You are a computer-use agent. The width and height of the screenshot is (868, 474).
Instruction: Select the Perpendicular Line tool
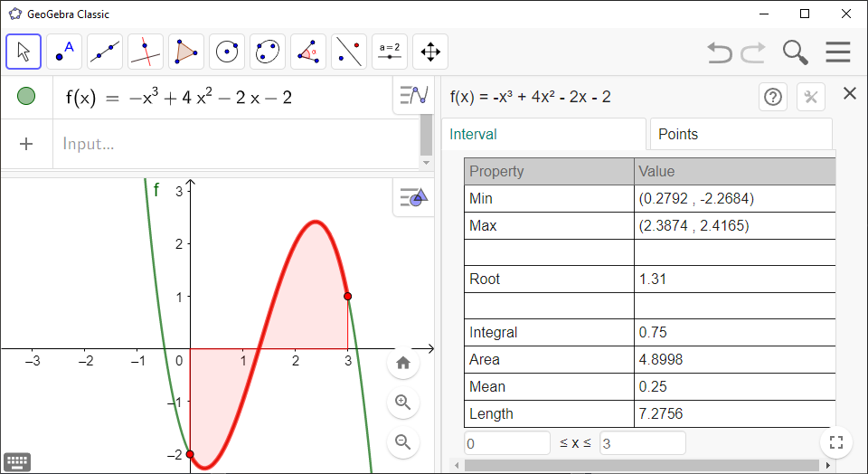click(146, 52)
